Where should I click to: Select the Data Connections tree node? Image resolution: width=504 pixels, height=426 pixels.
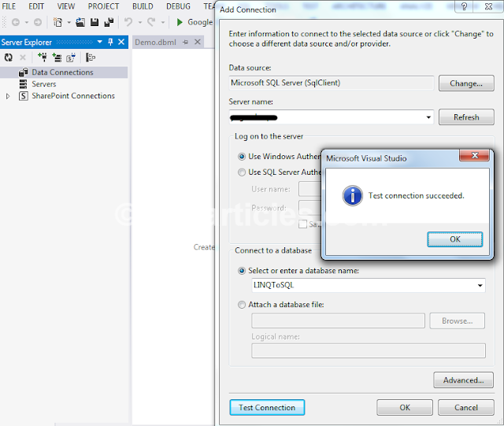point(62,72)
